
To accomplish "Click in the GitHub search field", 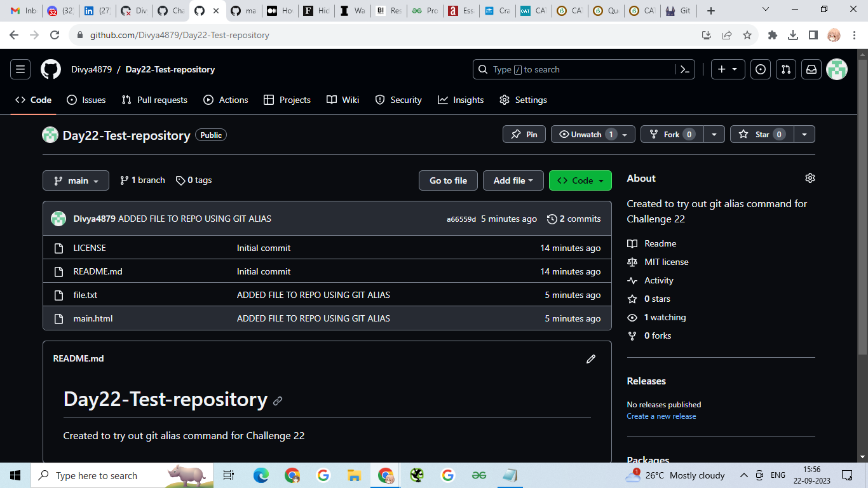I will (572, 69).
